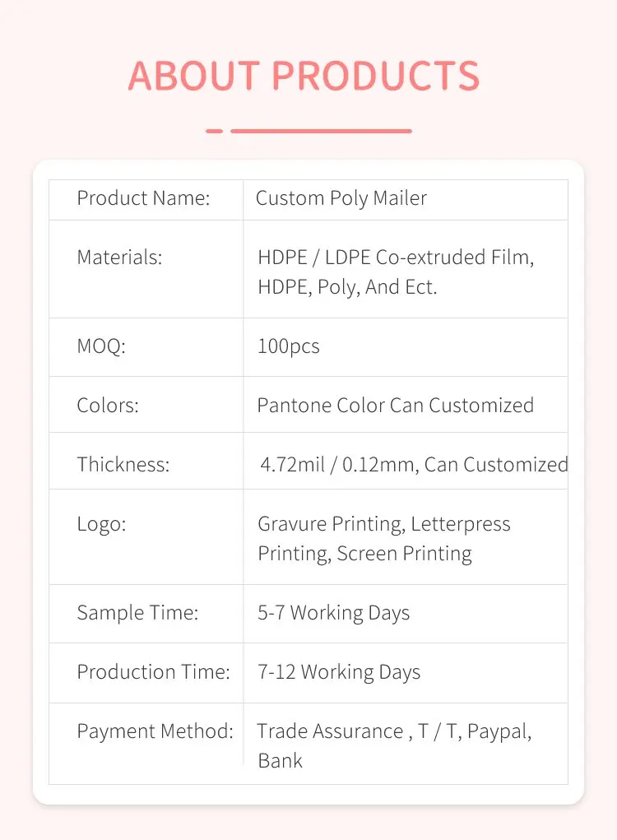Click the ABOUT PRODUCTS heading

click(304, 76)
